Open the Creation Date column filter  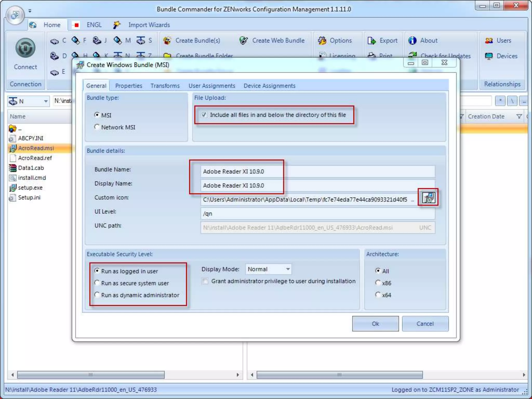coord(519,116)
